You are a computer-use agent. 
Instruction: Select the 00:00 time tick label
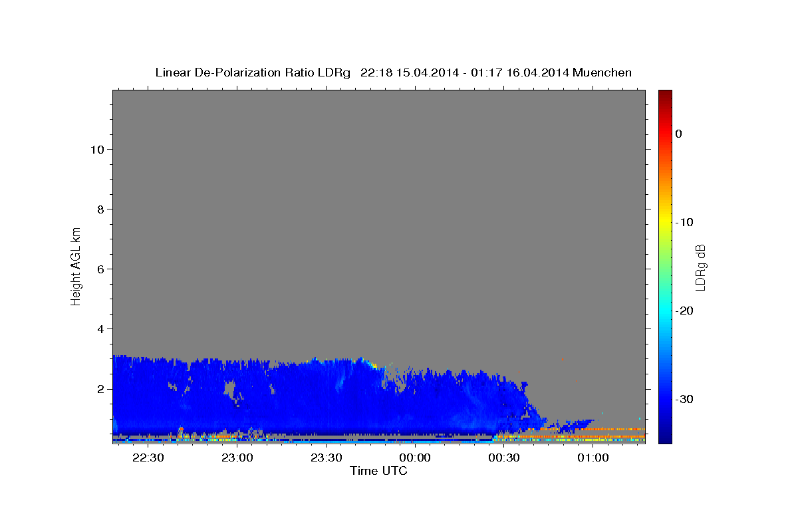pos(415,458)
